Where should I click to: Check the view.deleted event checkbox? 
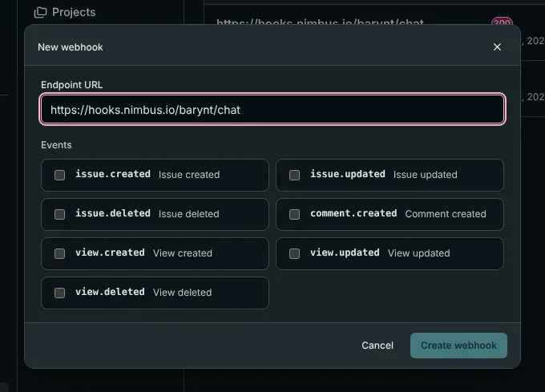click(60, 293)
